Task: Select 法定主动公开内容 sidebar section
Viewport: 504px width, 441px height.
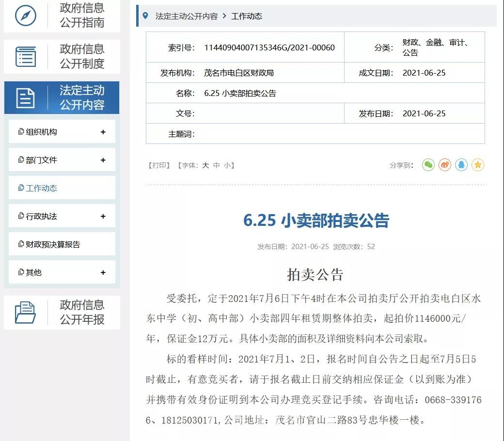Action: 62,98
